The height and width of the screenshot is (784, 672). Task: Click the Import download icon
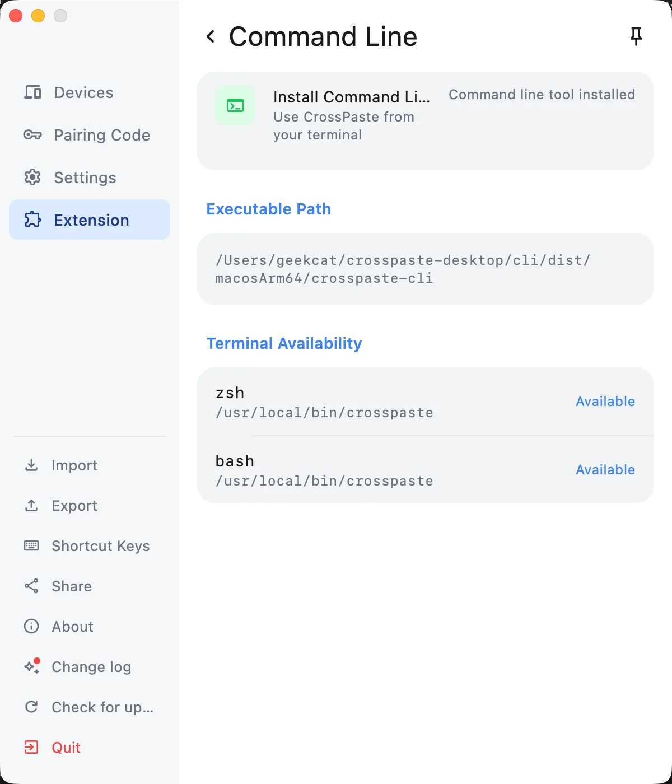(31, 465)
